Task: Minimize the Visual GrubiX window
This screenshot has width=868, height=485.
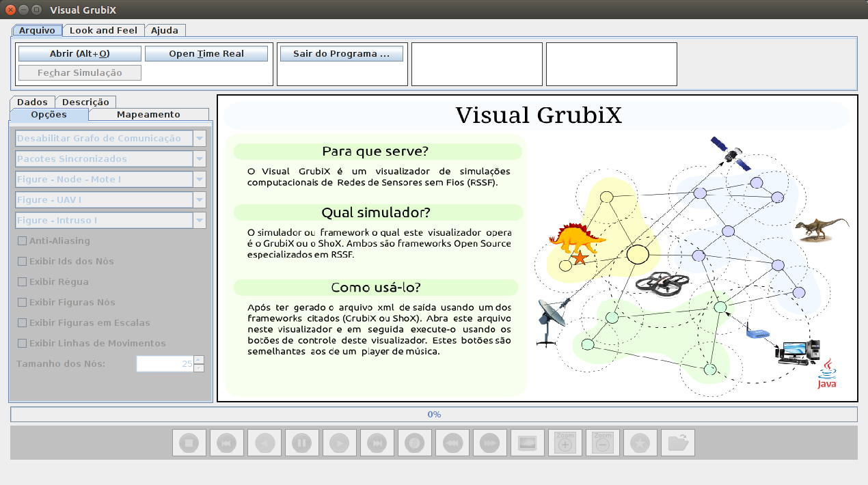Action: pos(23,10)
